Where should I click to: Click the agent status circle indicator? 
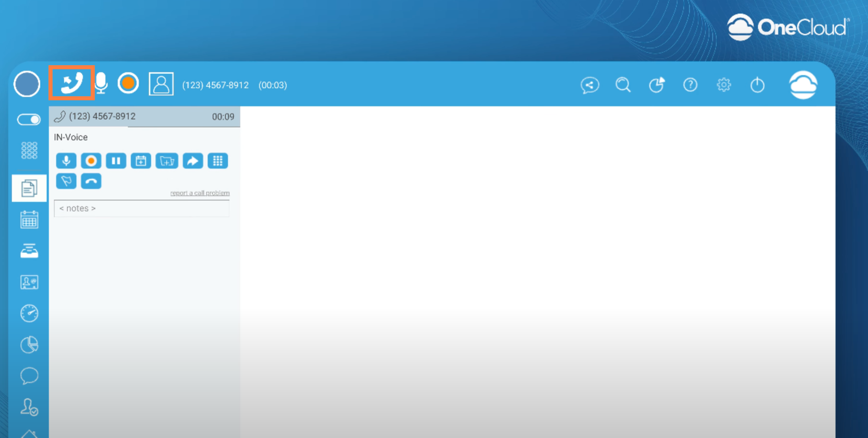pos(27,84)
